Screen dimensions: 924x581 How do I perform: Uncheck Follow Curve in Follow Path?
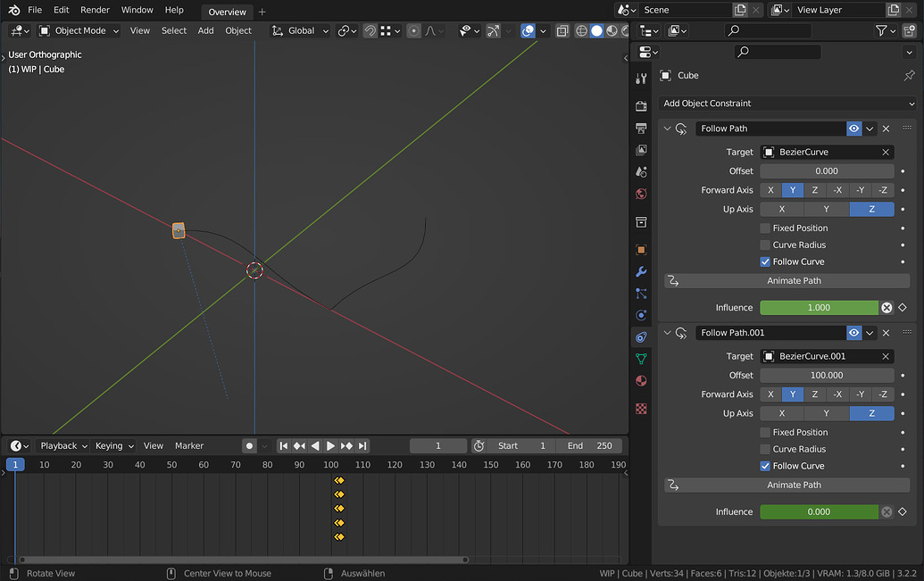(x=765, y=261)
